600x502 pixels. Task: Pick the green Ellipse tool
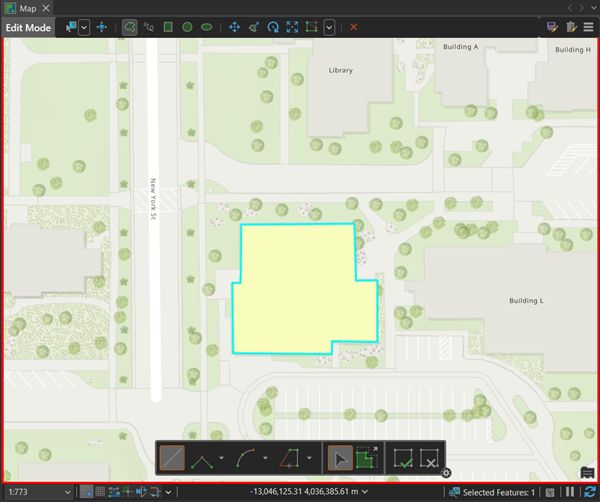(207, 27)
